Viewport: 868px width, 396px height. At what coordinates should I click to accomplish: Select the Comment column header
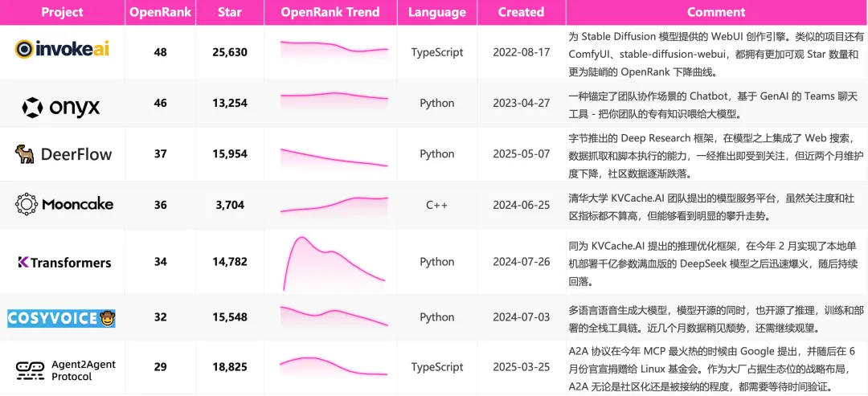(717, 12)
